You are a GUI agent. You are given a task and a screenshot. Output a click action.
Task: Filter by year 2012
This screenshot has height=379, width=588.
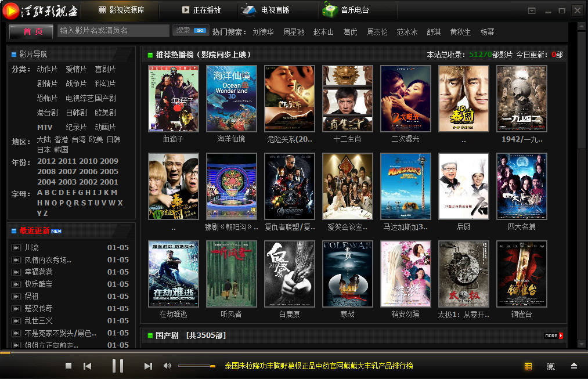coord(46,161)
